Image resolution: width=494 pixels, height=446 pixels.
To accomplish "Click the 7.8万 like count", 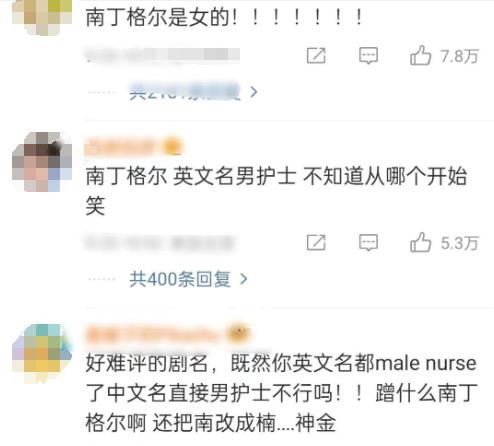I will click(x=460, y=56).
